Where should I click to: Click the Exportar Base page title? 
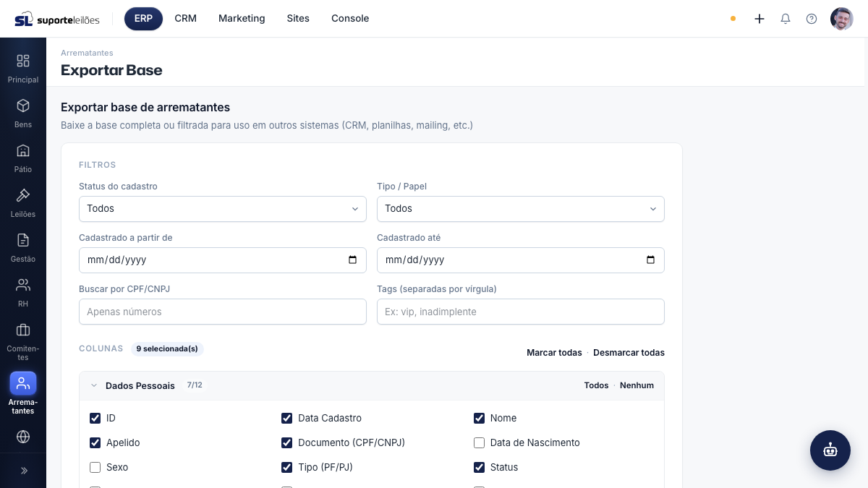point(111,70)
